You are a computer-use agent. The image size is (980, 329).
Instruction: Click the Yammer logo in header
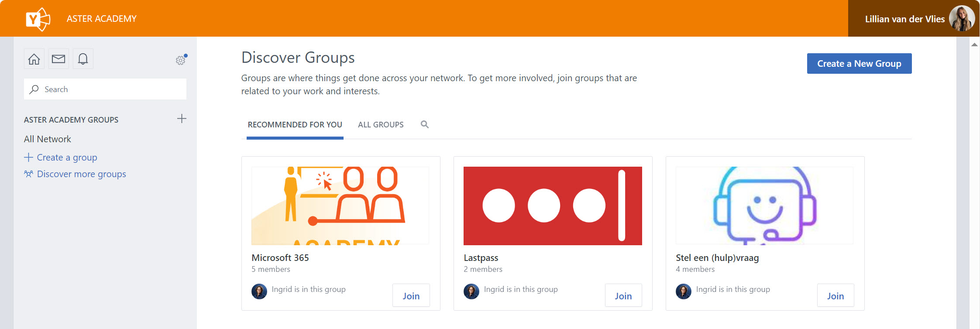click(38, 19)
